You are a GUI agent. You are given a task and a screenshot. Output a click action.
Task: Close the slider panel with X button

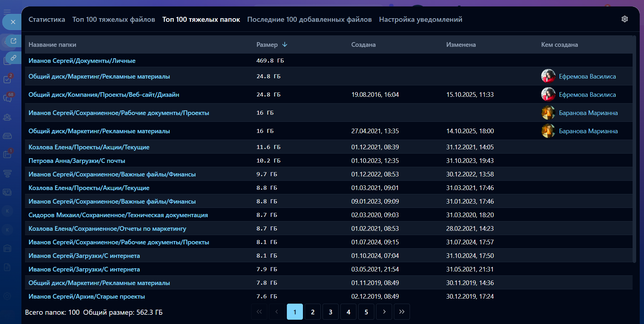point(13,22)
